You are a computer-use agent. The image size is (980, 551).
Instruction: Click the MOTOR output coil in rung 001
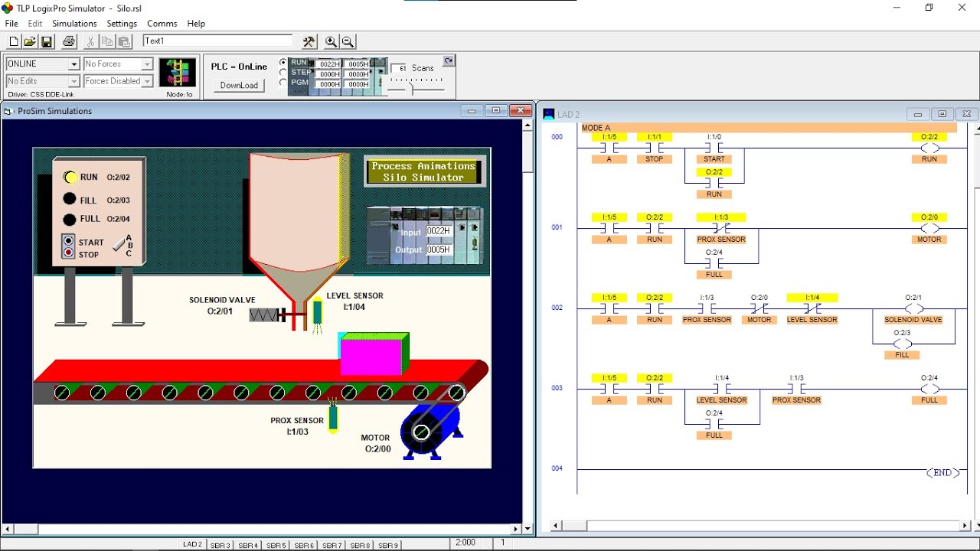pyautogui.click(x=929, y=228)
